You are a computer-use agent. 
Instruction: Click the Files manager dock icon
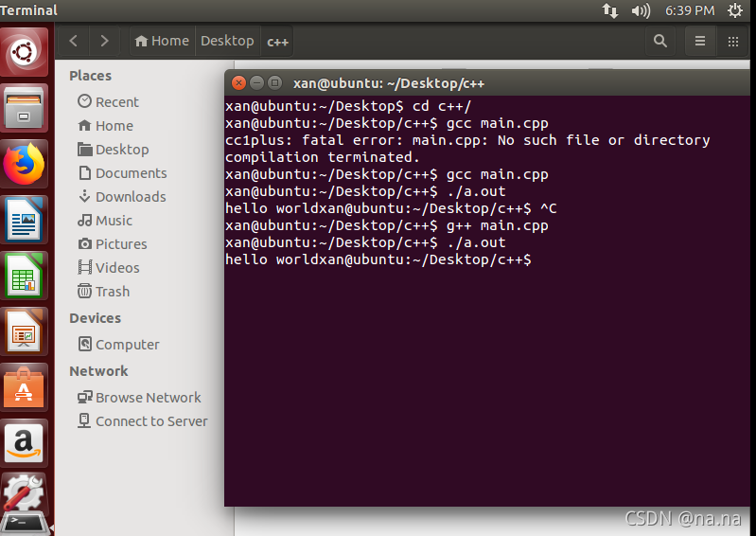[x=24, y=108]
